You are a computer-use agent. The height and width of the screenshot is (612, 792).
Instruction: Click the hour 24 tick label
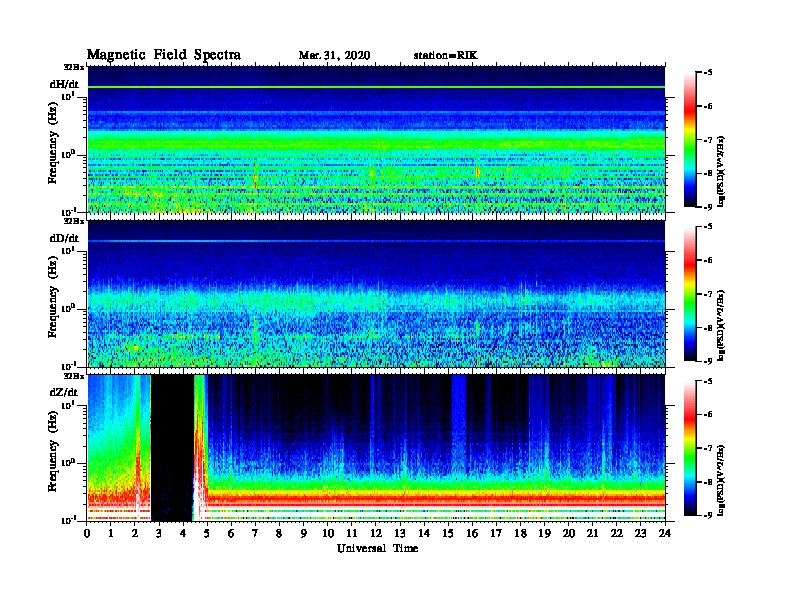[x=665, y=534]
